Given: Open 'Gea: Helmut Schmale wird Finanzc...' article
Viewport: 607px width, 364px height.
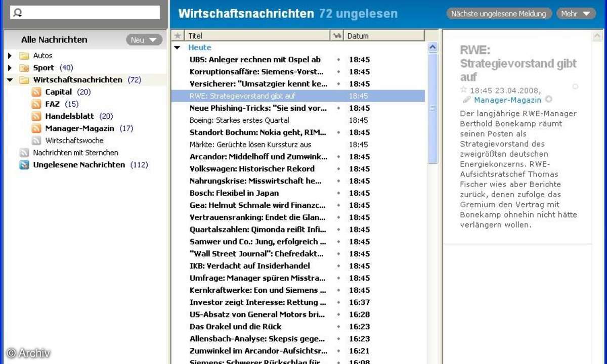Looking at the screenshot, I should (x=257, y=205).
